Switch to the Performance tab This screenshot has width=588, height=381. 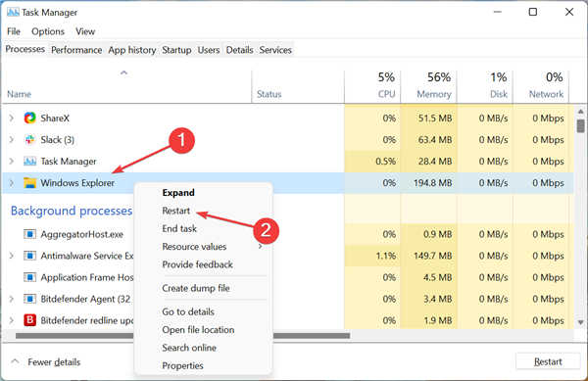pyautogui.click(x=76, y=50)
